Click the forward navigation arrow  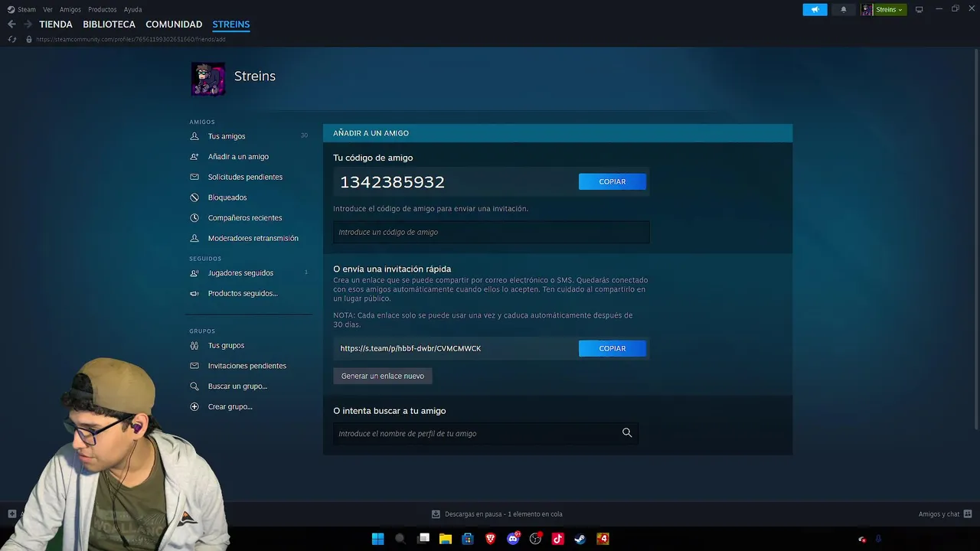pyautogui.click(x=28, y=24)
